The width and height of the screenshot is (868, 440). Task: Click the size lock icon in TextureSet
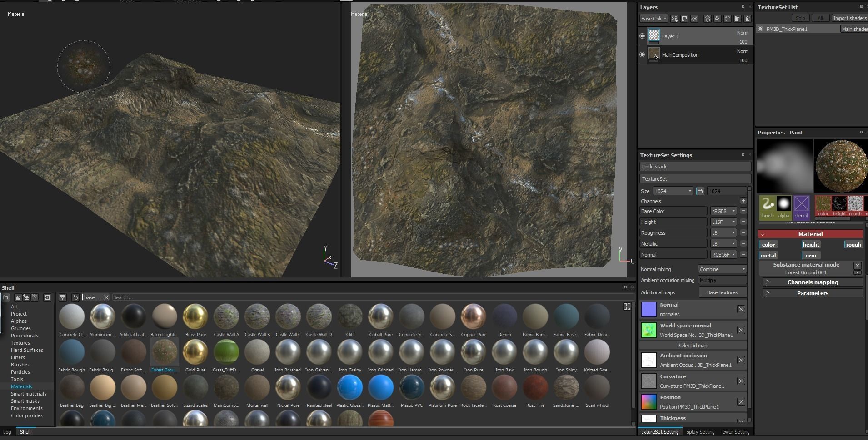coord(700,191)
